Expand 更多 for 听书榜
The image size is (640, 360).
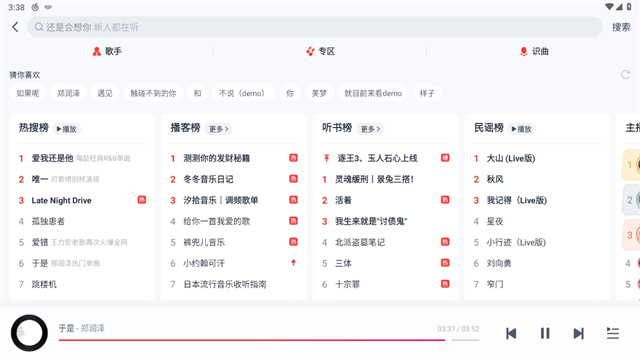pos(370,129)
